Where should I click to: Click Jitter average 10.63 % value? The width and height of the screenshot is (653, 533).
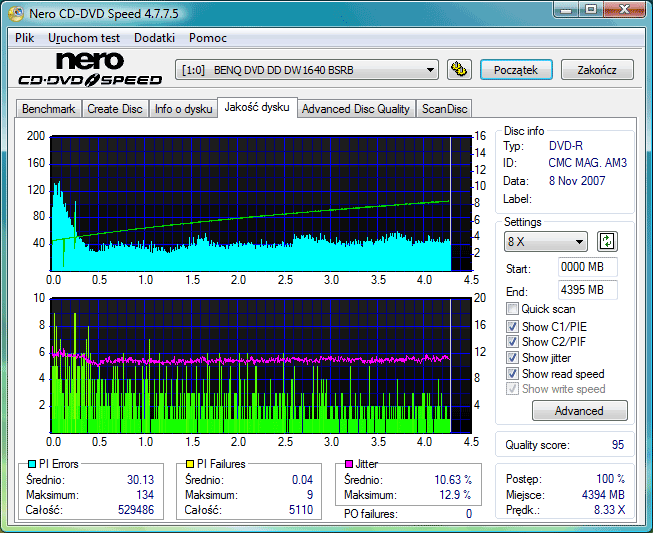point(453,480)
